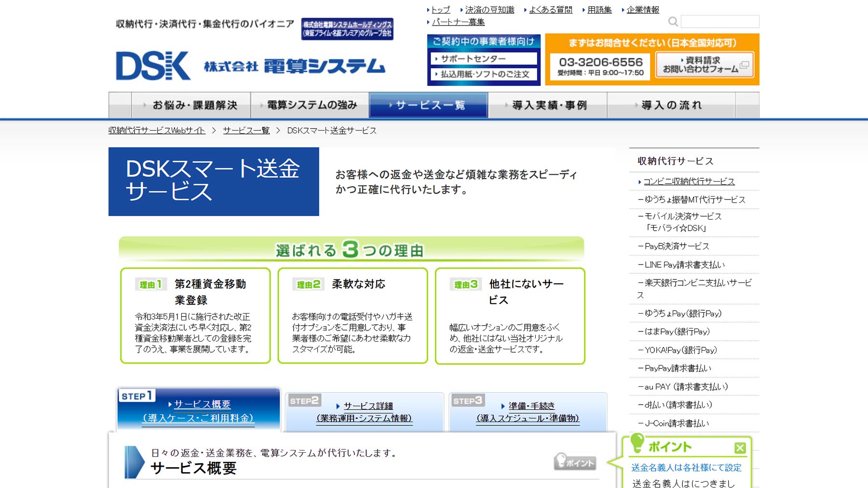Screen dimensions: 868x488
Task: Select 導入実績・事例 navigation tab
Action: [x=547, y=105]
